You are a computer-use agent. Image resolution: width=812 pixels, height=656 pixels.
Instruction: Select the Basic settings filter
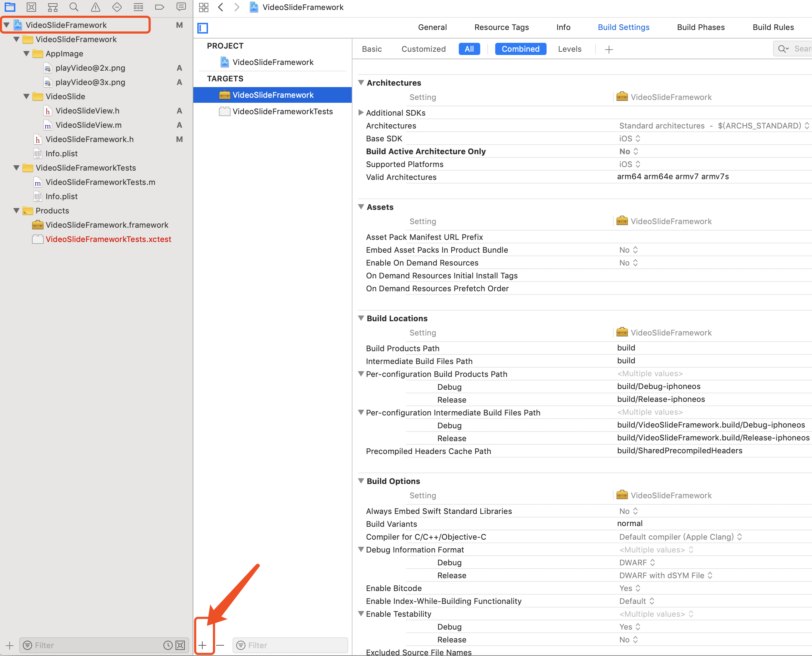372,49
